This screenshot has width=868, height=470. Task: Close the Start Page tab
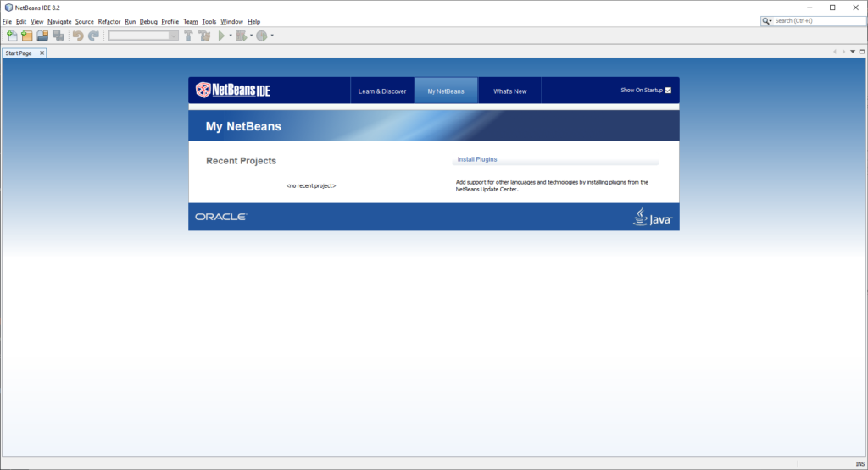tap(42, 53)
